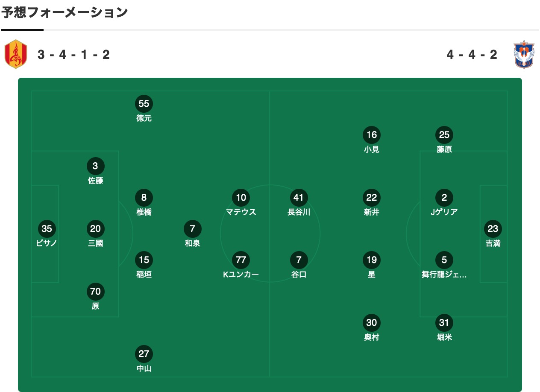Open the 予想フォーメーション tab heading

[x=65, y=12]
